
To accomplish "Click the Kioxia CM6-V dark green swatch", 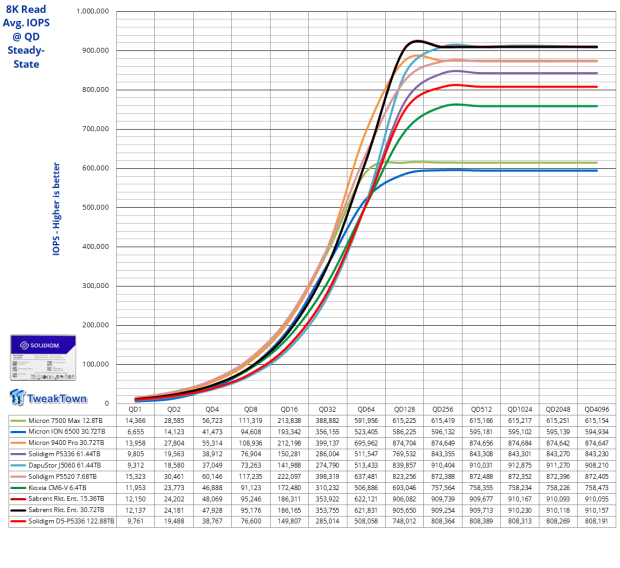I will click(x=18, y=488).
